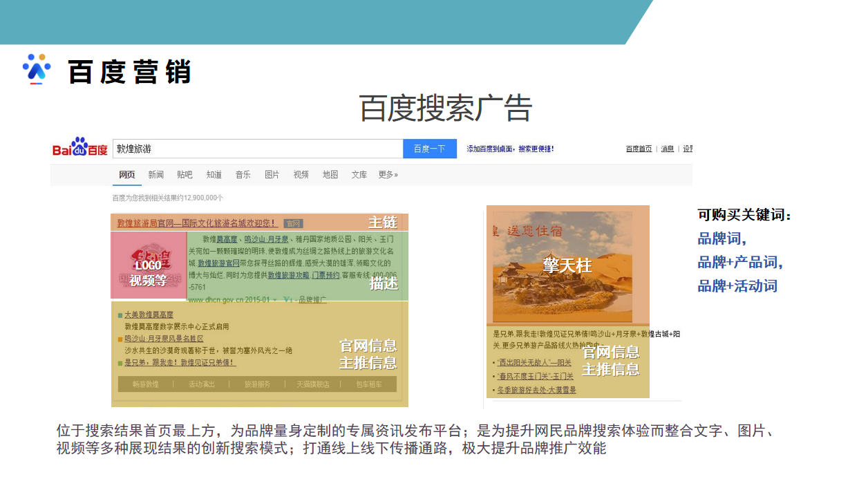
Task: Expand the 更多» menu
Action: (388, 175)
